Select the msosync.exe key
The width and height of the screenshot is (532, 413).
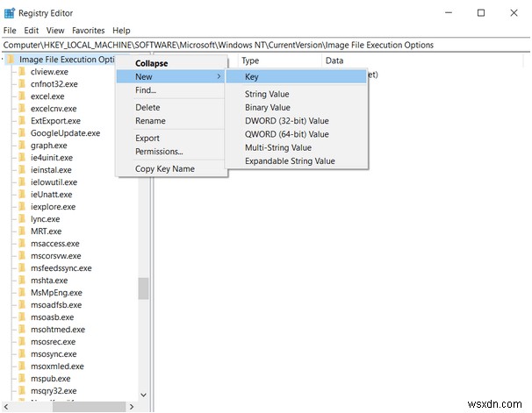coord(54,354)
